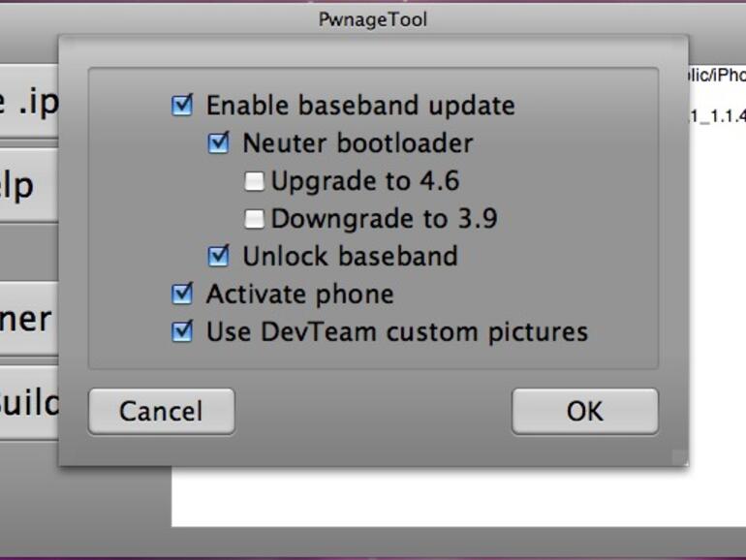Enable the Upgrade to 4.6 checkbox
The height and width of the screenshot is (560, 746).
point(255,181)
